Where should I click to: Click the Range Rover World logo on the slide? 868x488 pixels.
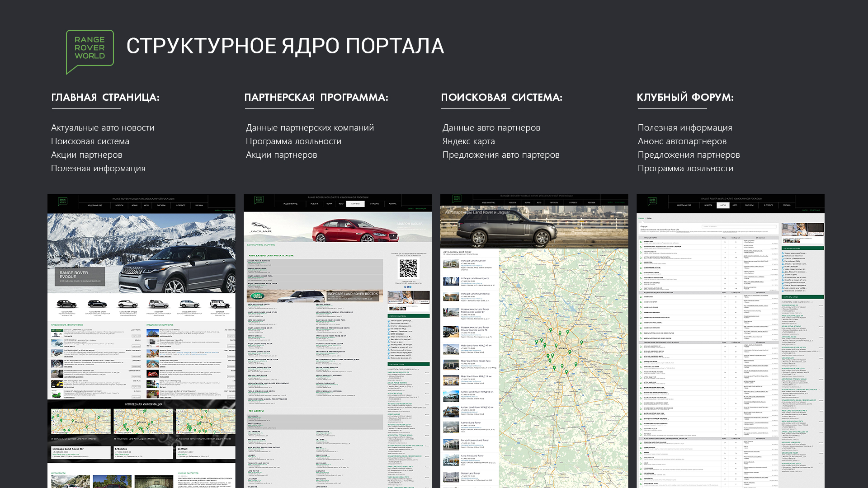[x=90, y=52]
